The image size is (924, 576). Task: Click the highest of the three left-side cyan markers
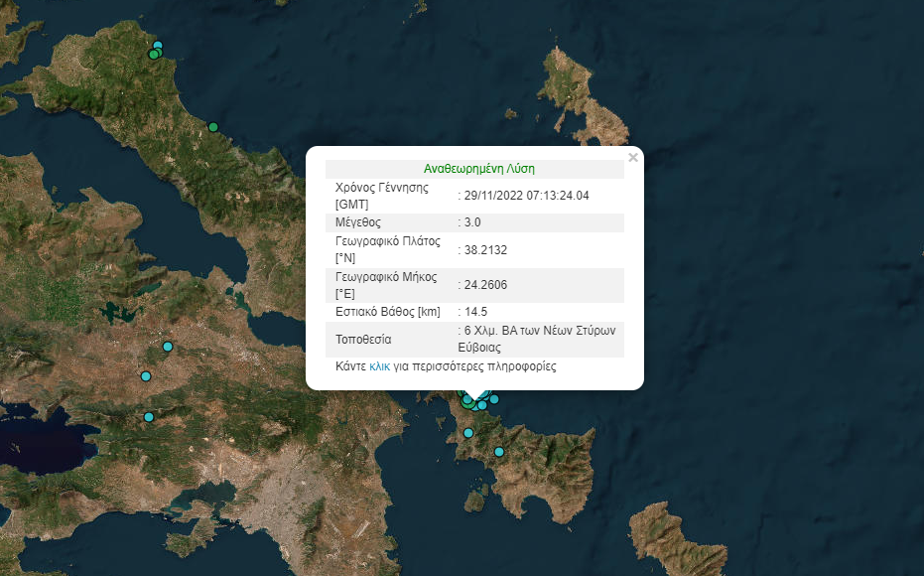[x=168, y=347]
